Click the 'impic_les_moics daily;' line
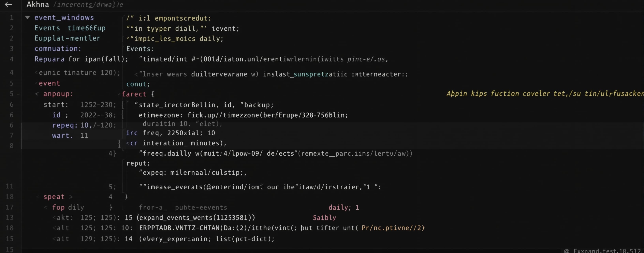Viewport: 644px width, 253px height. coord(175,39)
